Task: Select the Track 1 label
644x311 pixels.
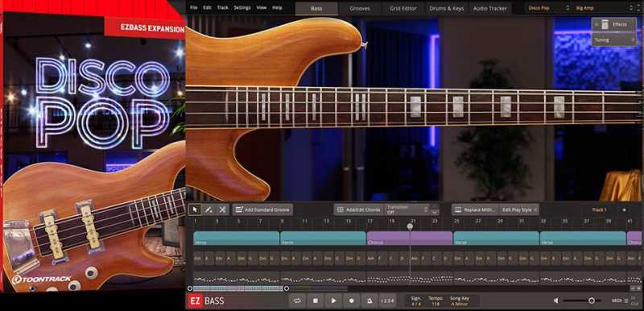Action: (x=599, y=209)
